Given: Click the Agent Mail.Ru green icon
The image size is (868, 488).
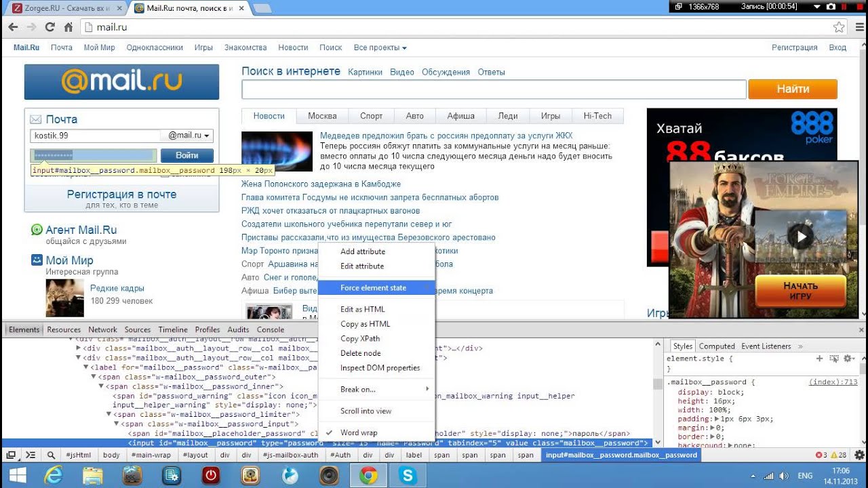Looking at the screenshot, I should pyautogui.click(x=37, y=230).
